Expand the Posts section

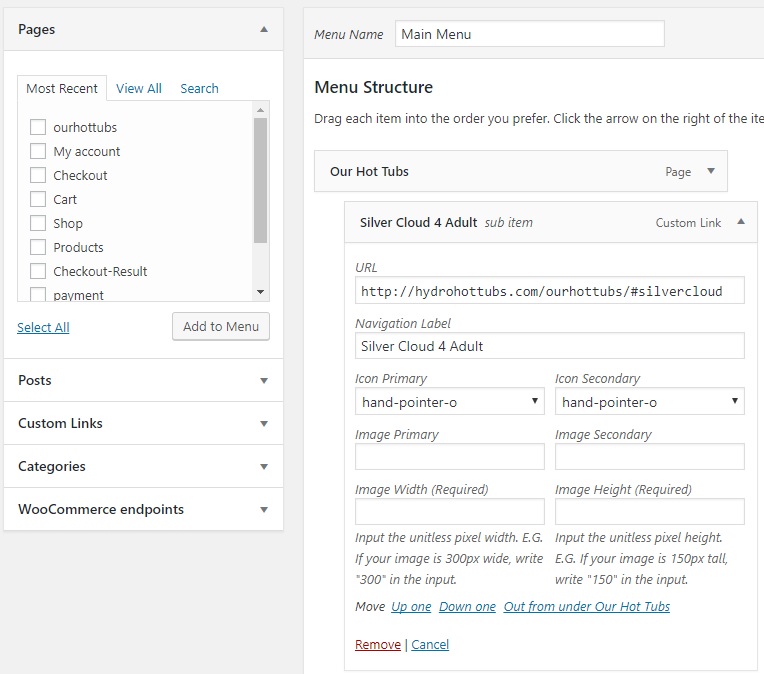click(264, 381)
